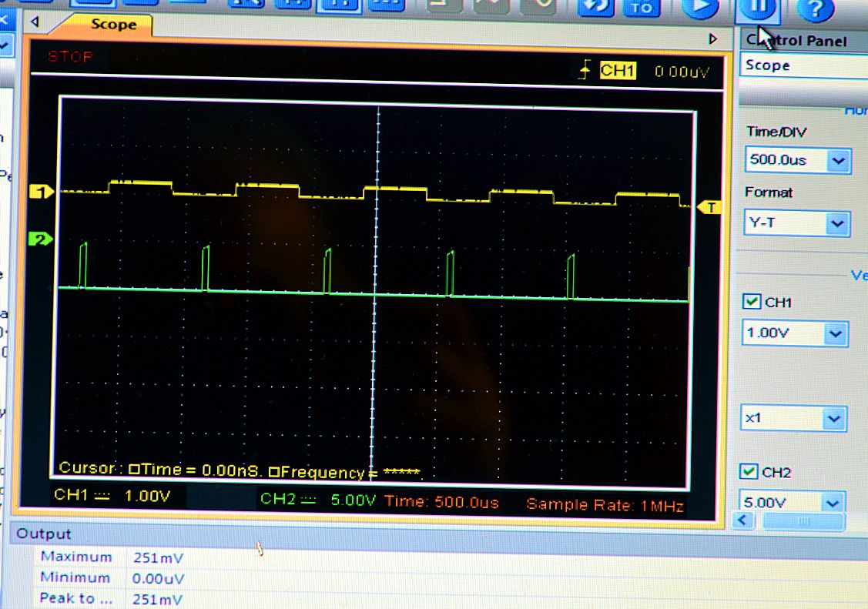Toggle the CH2 channel checkbox
Image resolution: width=868 pixels, height=609 pixels.
tap(749, 471)
